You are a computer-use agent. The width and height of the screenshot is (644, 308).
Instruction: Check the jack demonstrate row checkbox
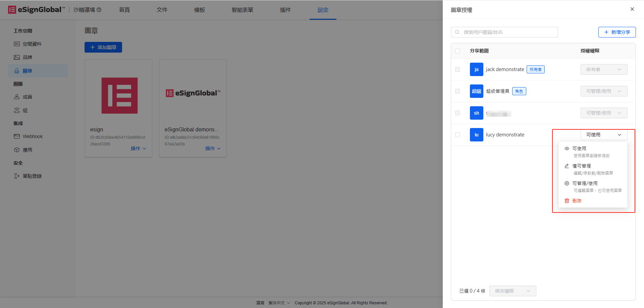pyautogui.click(x=458, y=69)
